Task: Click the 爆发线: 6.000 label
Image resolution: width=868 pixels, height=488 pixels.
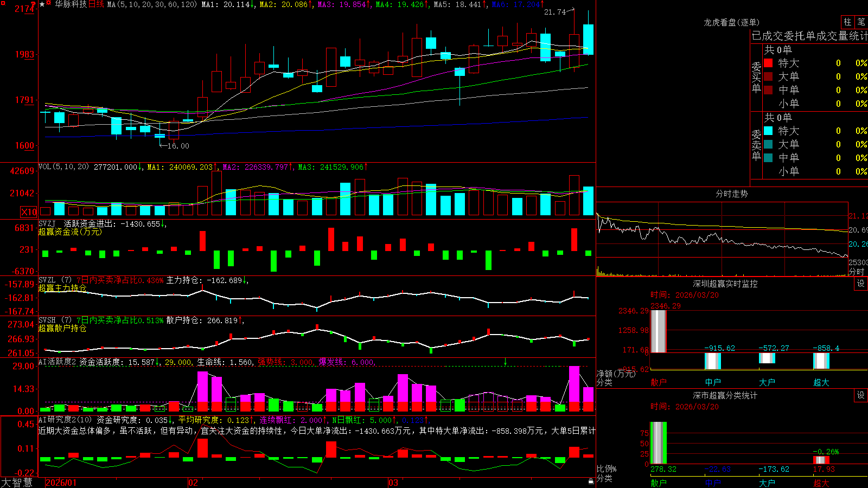Action: coord(346,362)
